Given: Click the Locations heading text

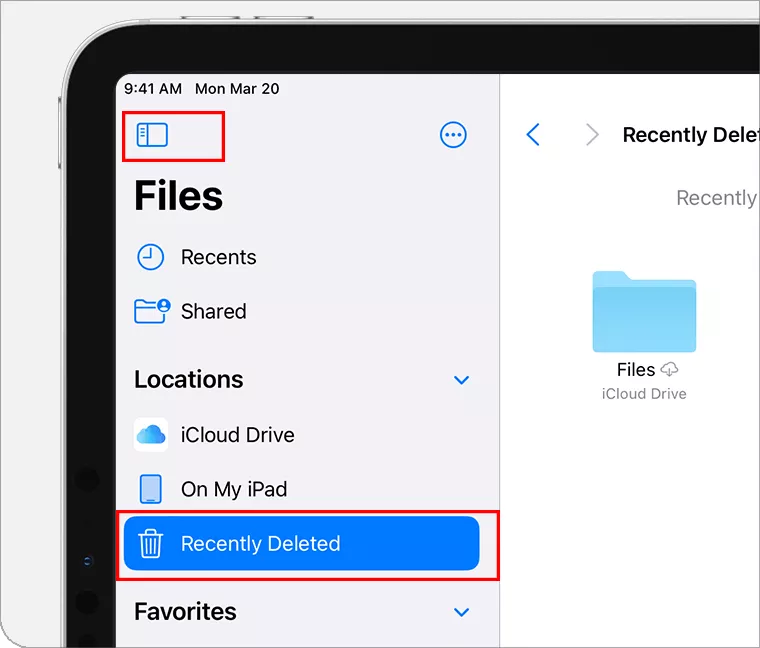Looking at the screenshot, I should 189,379.
